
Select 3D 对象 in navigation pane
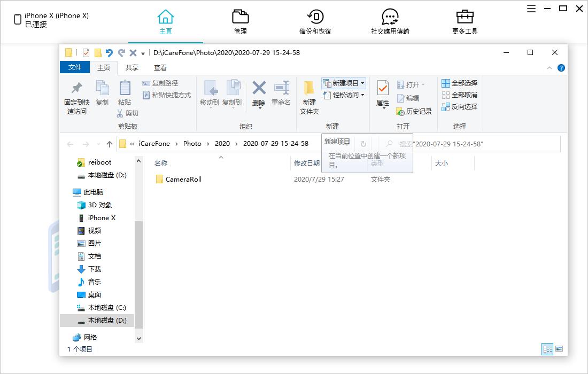tap(95, 205)
